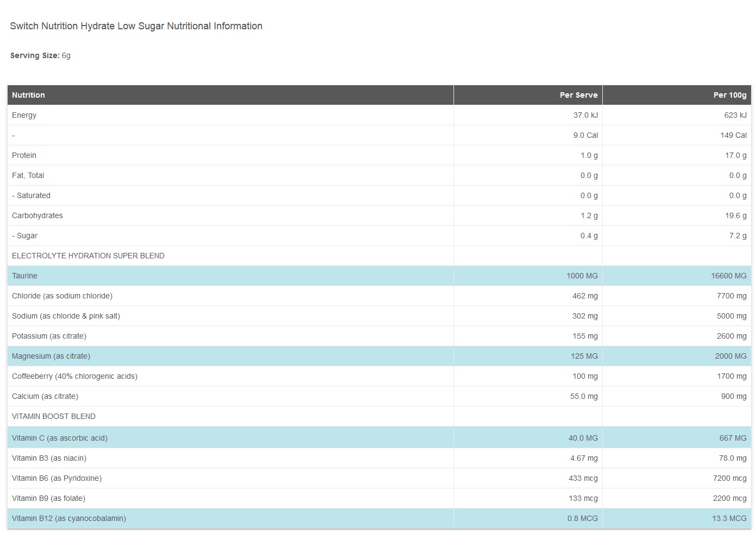The width and height of the screenshot is (756, 534).
Task: Click the '133 mcg' value
Action: pos(583,498)
